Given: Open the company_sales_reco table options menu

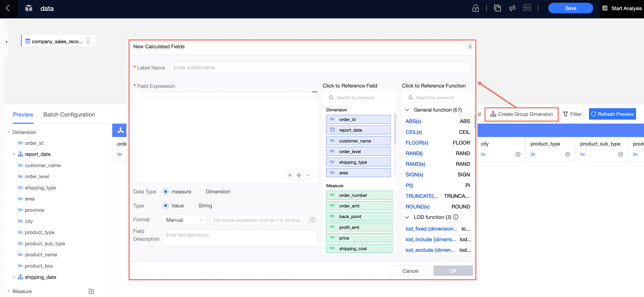Looking at the screenshot, I should pyautogui.click(x=88, y=41).
